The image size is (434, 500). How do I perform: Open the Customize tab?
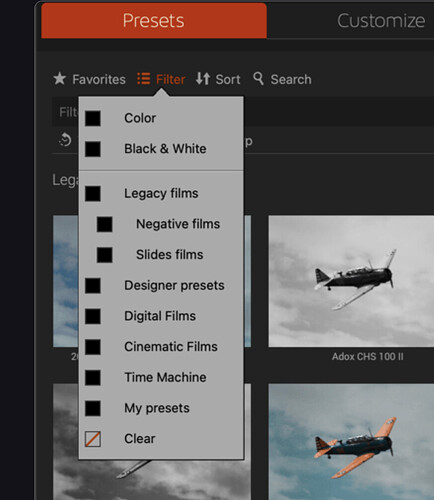pos(381,21)
